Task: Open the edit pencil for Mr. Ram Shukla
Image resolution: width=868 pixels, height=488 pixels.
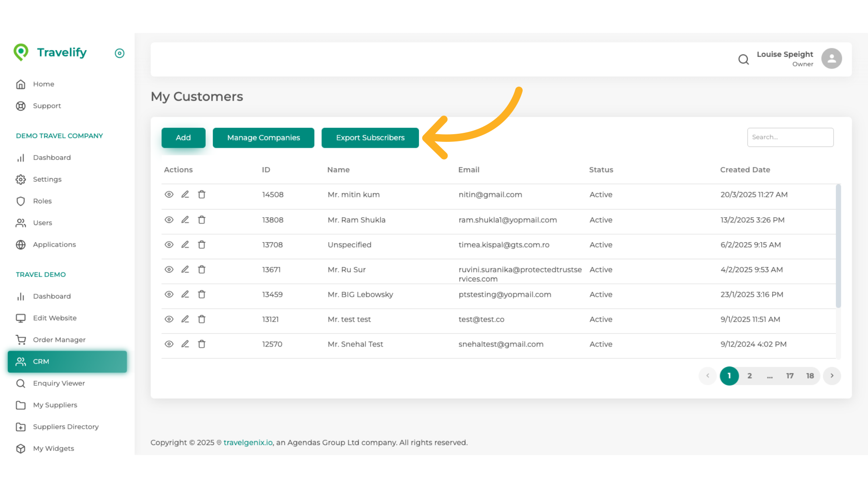Action: (x=185, y=220)
